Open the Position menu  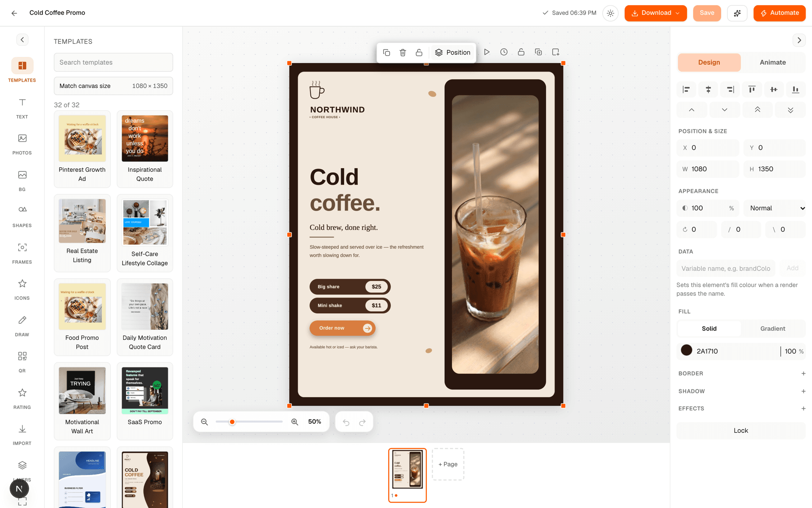pyautogui.click(x=453, y=52)
